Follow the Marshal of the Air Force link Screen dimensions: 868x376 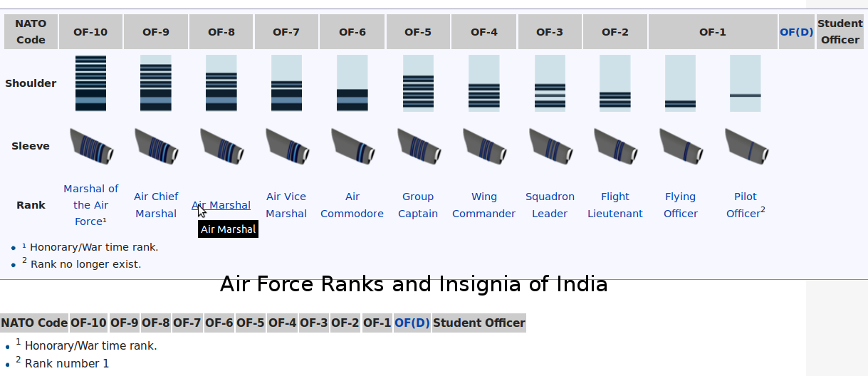click(90, 205)
